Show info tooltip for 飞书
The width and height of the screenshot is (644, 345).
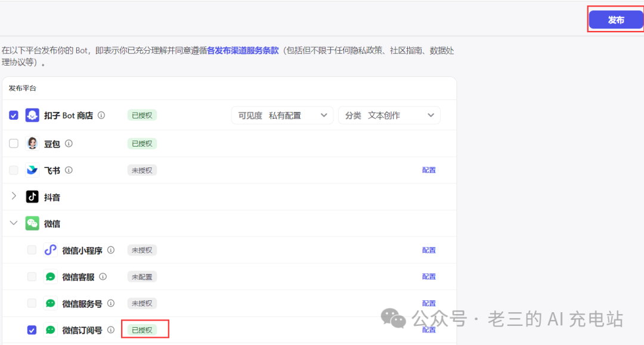pos(69,170)
